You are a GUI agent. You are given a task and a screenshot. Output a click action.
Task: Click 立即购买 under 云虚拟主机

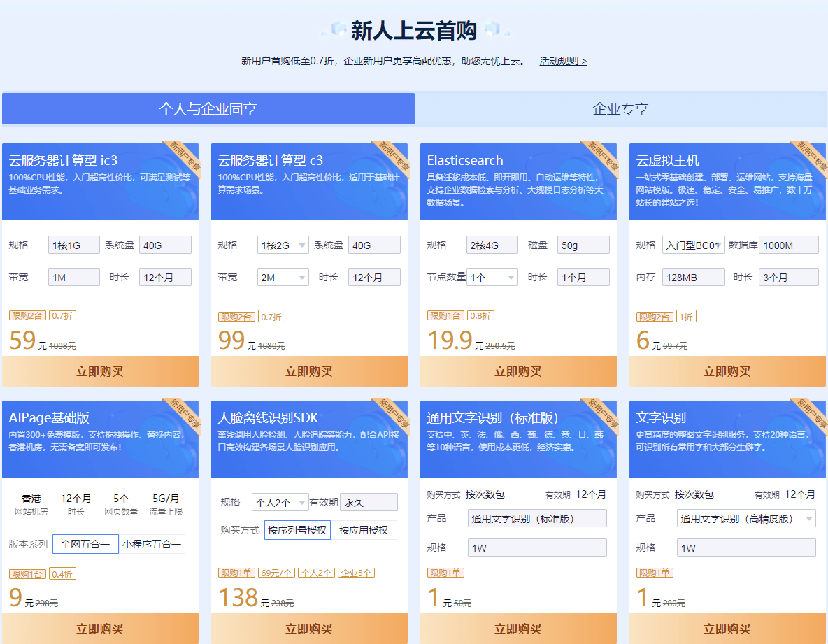(728, 371)
